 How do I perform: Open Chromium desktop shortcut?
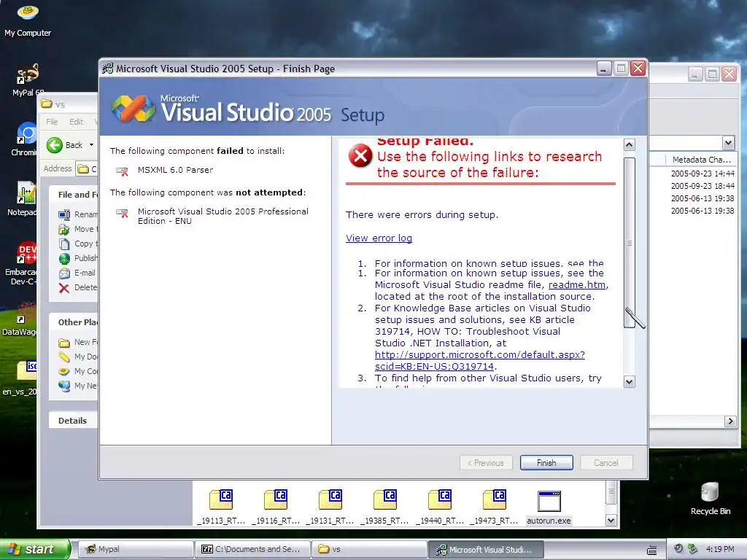[x=26, y=139]
